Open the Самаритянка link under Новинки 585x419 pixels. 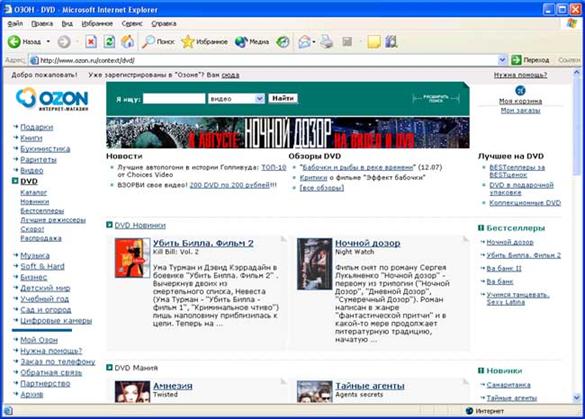coord(508,385)
